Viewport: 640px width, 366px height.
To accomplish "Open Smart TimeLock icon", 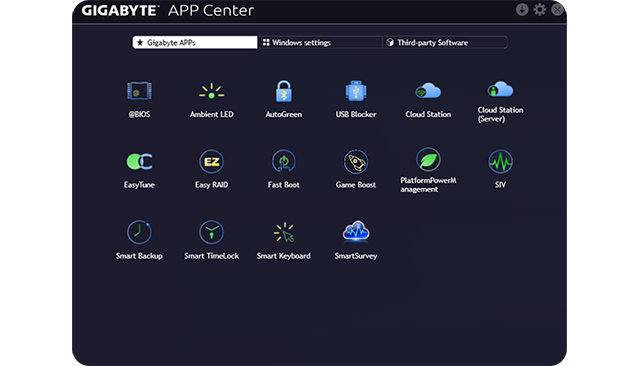I will [x=211, y=232].
